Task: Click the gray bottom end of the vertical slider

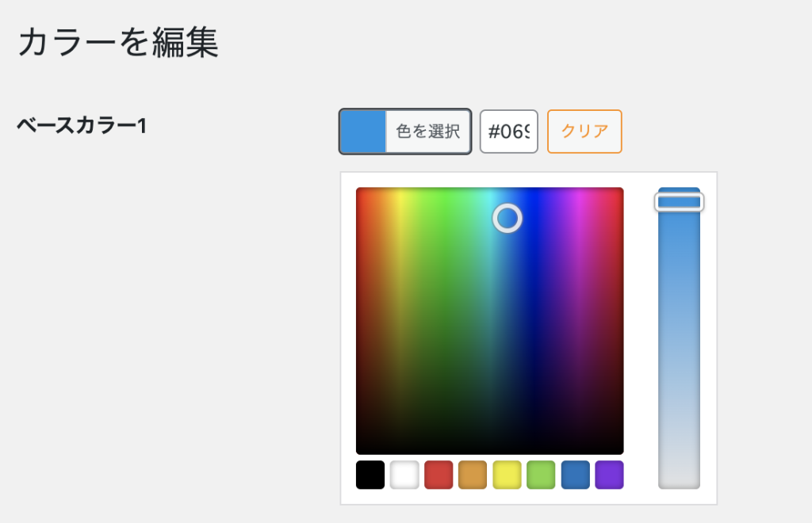Action: 679,478
